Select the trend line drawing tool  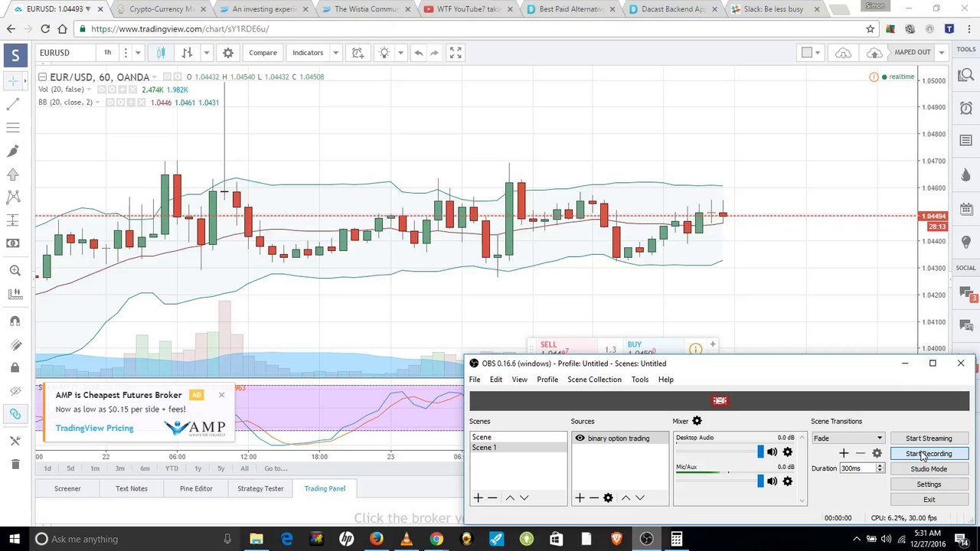13,104
